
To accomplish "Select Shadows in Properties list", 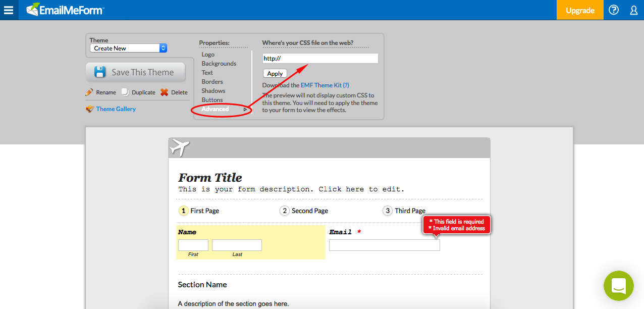I will point(213,91).
